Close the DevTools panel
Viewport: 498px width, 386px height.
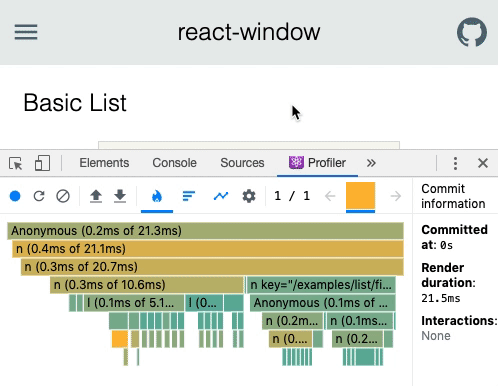point(483,163)
